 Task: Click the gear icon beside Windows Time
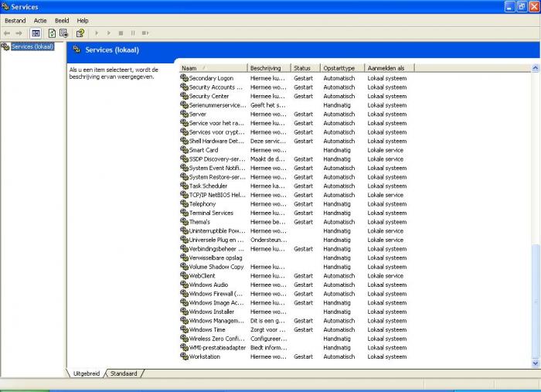tap(184, 329)
